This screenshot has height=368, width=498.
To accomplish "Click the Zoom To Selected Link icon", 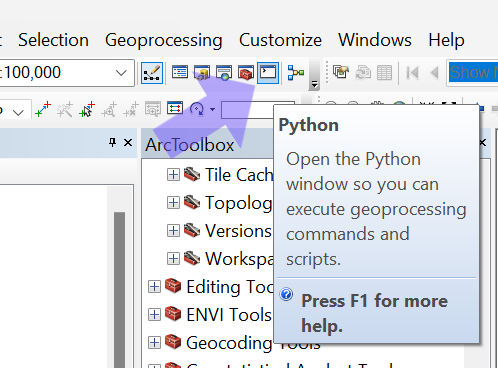I will tap(109, 109).
